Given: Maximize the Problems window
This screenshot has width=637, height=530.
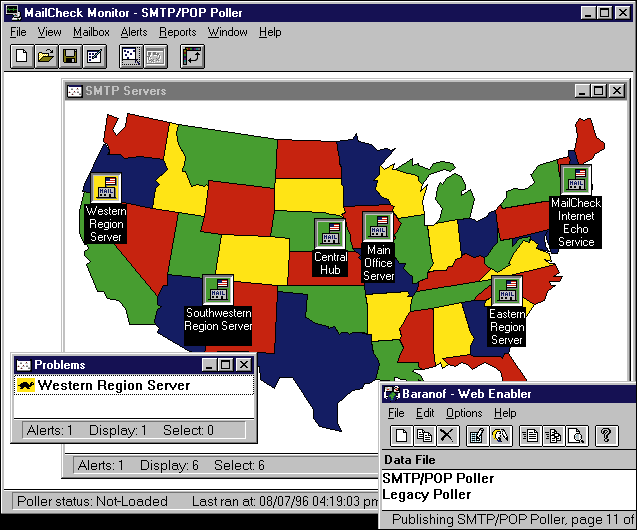Looking at the screenshot, I should tap(225, 365).
